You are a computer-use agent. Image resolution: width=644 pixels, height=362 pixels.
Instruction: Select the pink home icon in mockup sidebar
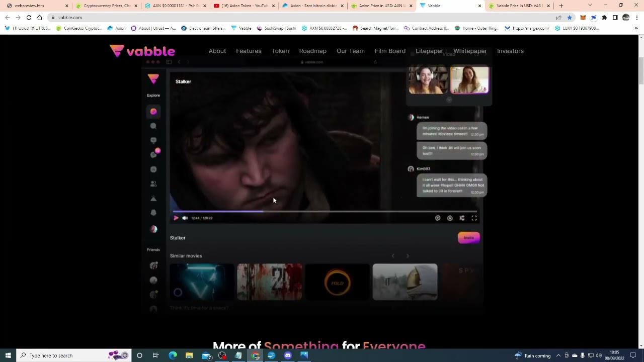(x=153, y=112)
